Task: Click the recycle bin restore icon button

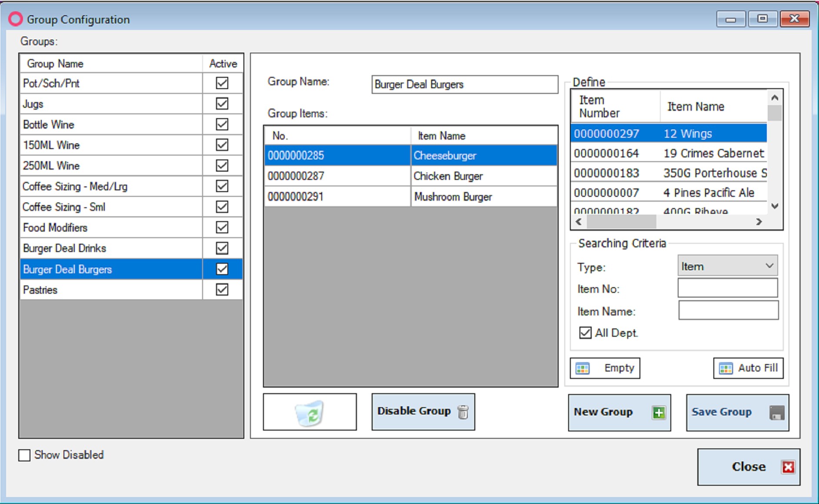Action: tap(310, 412)
